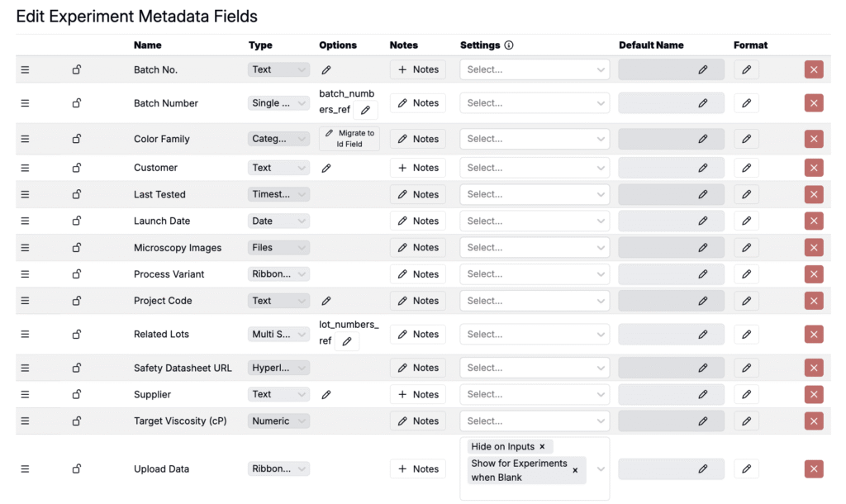
Task: Remove the Upload Data field row
Action: click(x=814, y=469)
